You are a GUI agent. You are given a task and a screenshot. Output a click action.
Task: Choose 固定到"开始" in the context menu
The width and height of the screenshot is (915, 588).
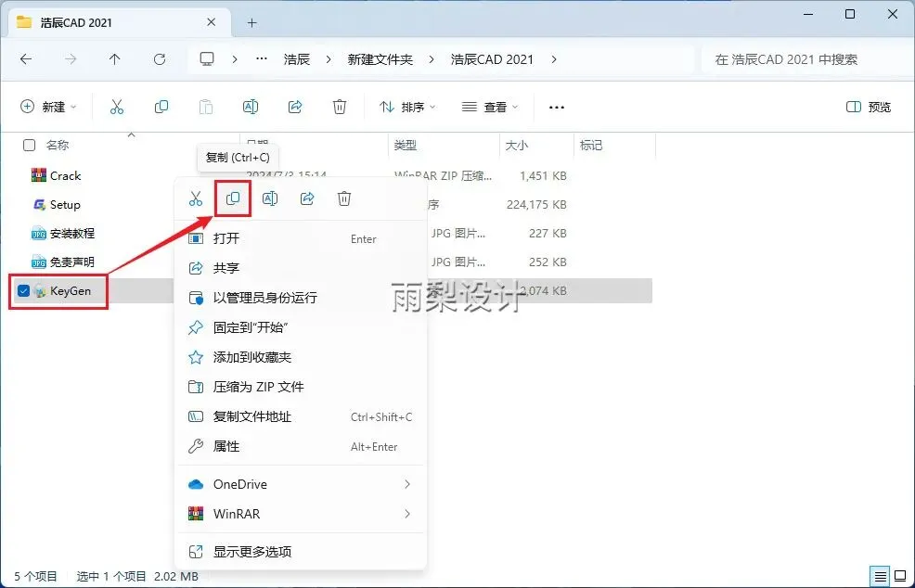pos(301,327)
